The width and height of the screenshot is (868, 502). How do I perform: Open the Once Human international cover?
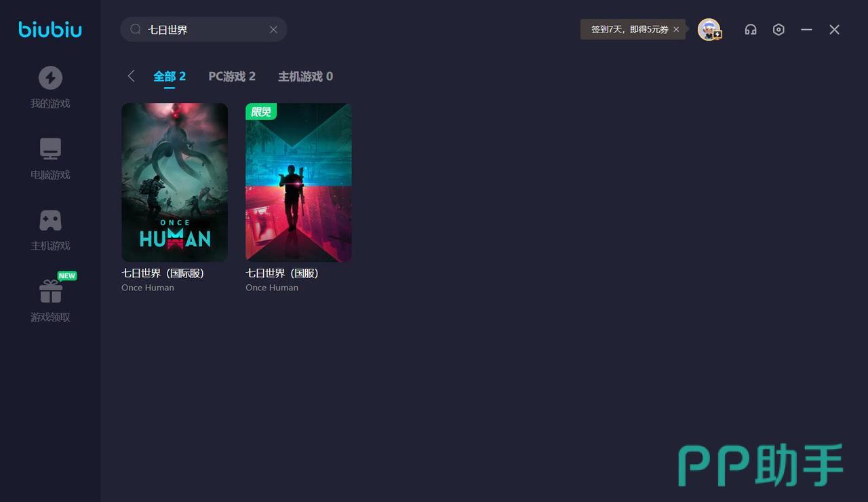tap(174, 182)
